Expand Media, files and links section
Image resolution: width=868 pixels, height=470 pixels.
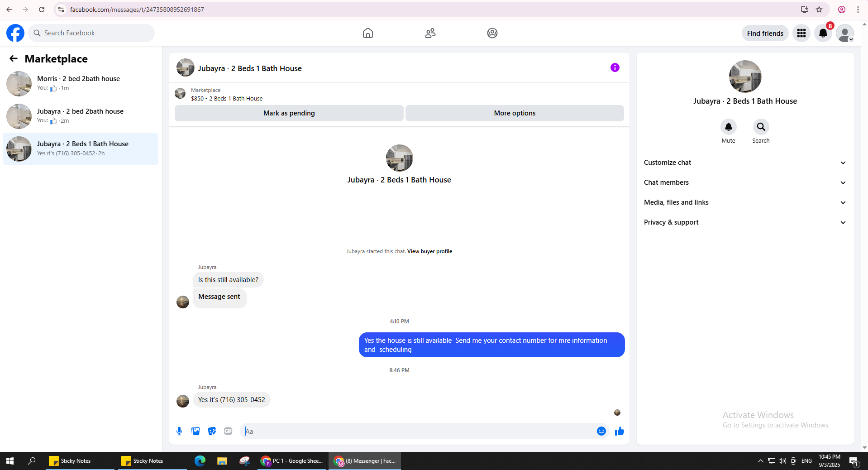coord(745,202)
